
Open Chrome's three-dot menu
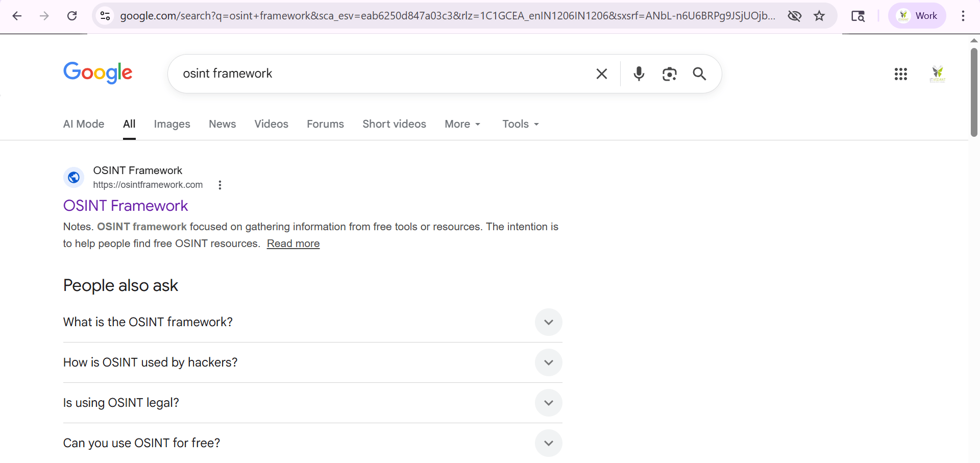pyautogui.click(x=963, y=16)
